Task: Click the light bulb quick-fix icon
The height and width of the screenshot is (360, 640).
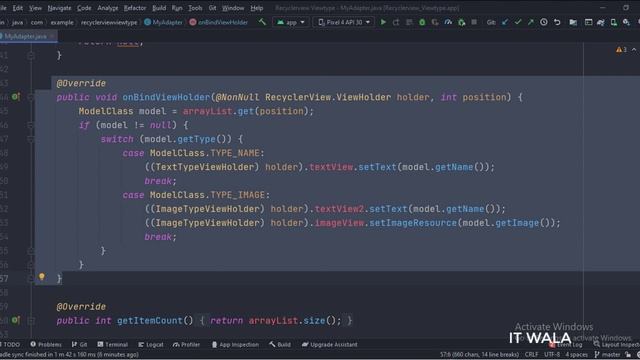Action: click(42, 277)
